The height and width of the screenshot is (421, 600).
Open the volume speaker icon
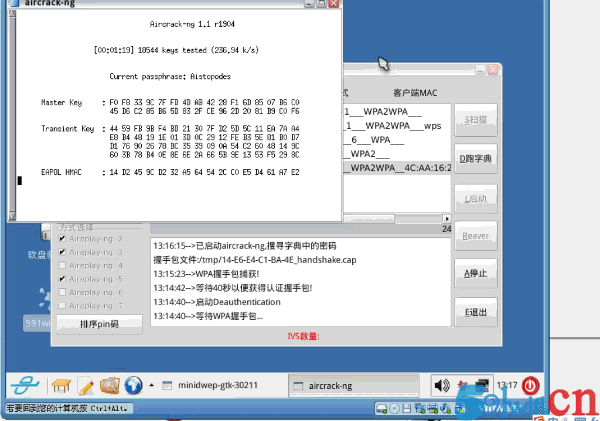coord(442,385)
